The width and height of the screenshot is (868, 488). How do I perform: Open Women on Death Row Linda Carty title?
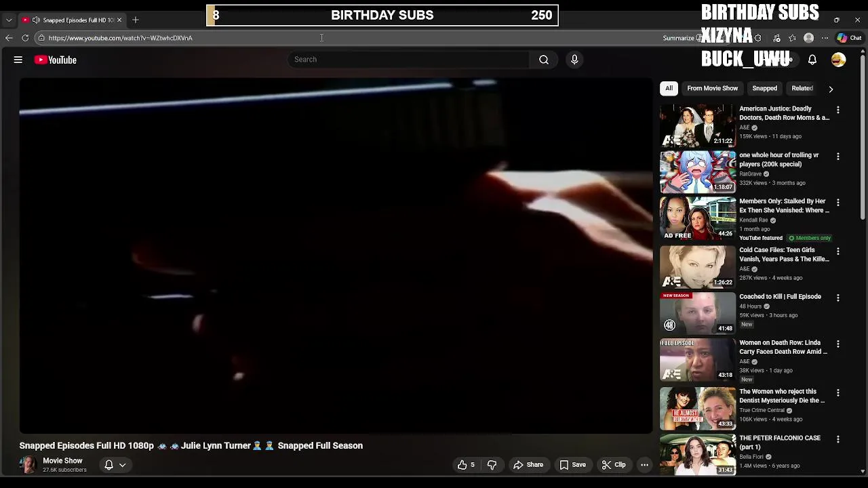[x=783, y=347]
